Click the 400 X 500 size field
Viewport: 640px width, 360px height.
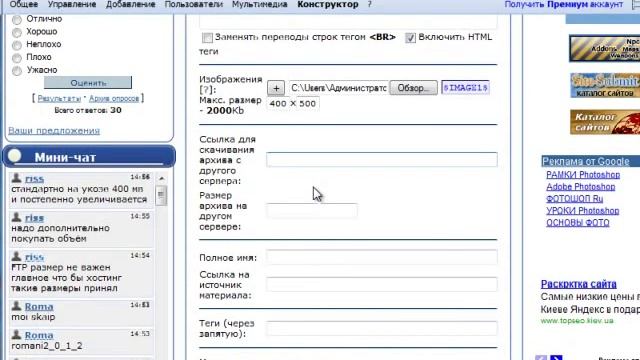pos(293,104)
